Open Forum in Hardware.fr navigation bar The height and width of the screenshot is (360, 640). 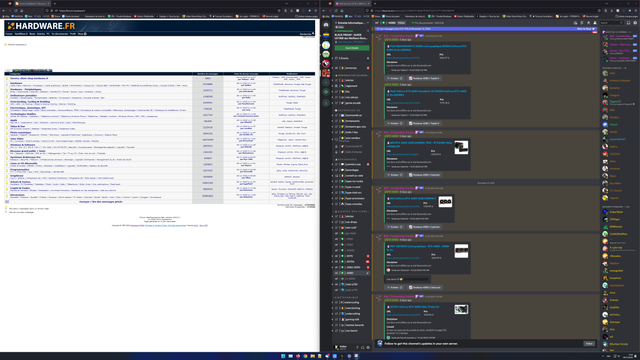(x=9, y=34)
